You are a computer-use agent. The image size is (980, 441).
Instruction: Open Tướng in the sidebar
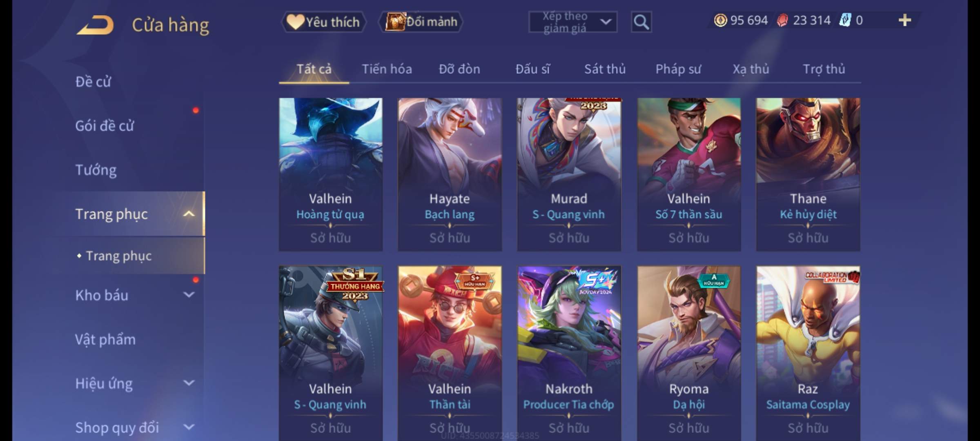tap(96, 169)
